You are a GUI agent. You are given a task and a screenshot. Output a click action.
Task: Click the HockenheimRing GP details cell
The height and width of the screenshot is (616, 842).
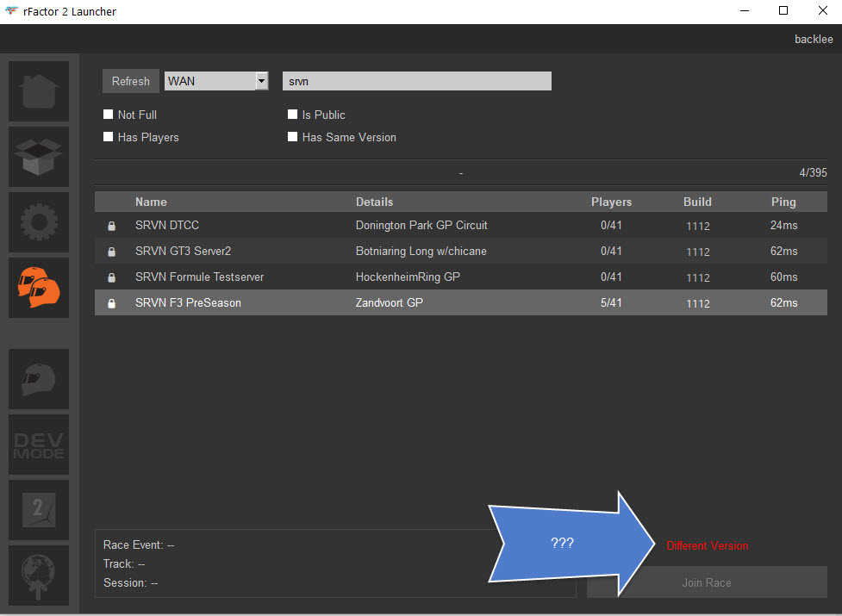(x=408, y=277)
